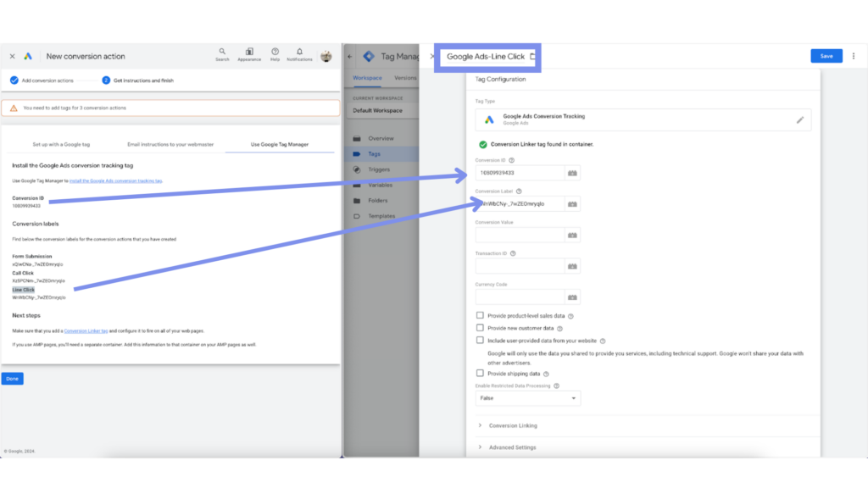Open help for Enable Restricted Data Processing
This screenshot has height=488, width=868.
pyautogui.click(x=556, y=386)
